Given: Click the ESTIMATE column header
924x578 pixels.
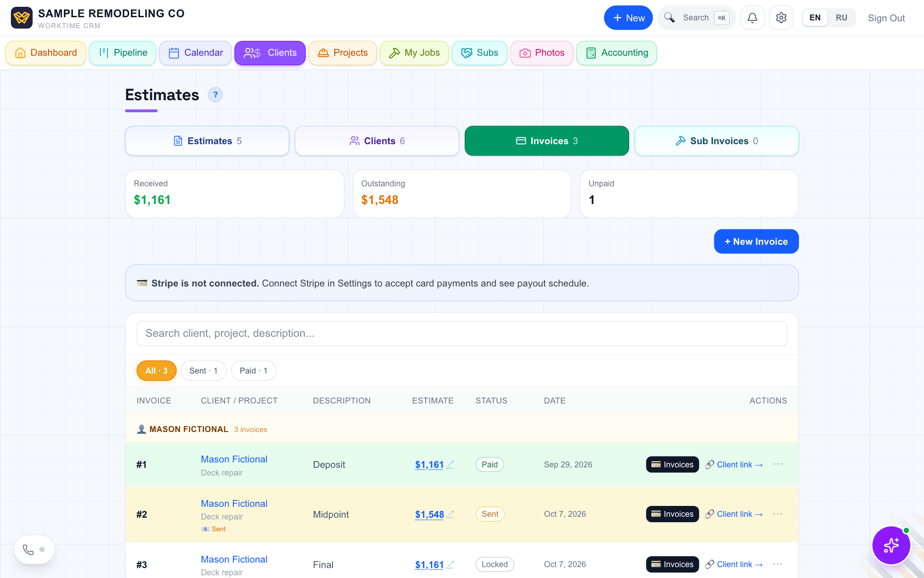Looking at the screenshot, I should click(433, 401).
